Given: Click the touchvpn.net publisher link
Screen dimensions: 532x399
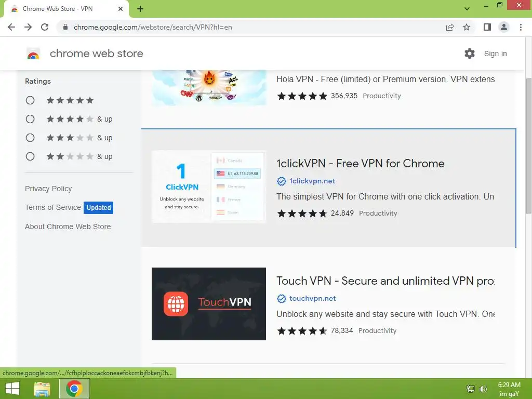Looking at the screenshot, I should (312, 299).
